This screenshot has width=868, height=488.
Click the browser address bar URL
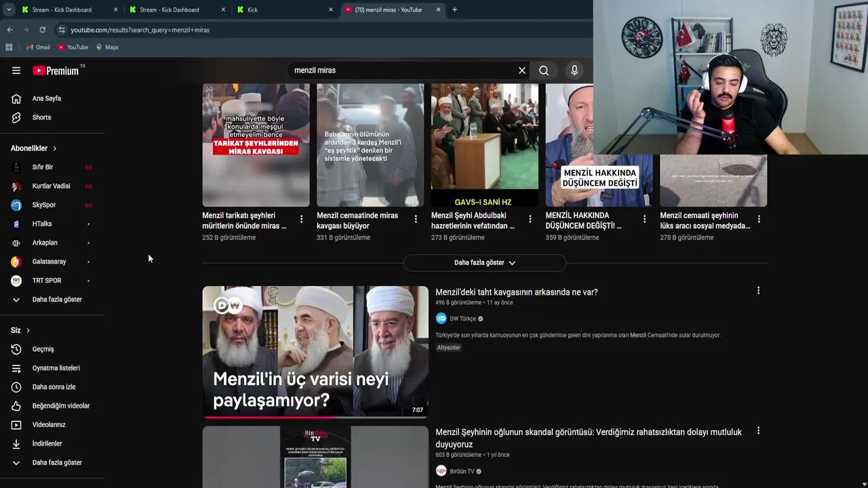coord(140,30)
